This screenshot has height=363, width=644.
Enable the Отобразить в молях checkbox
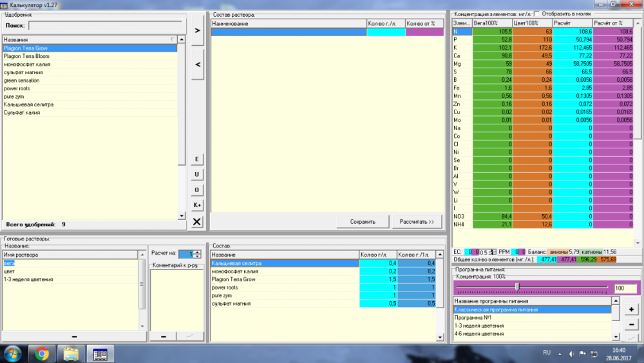click(536, 14)
